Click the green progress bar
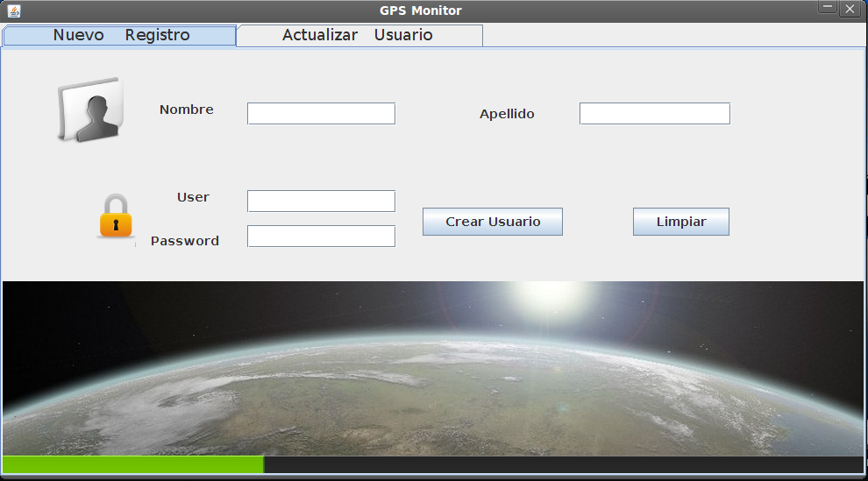The width and height of the screenshot is (868, 481). tap(133, 464)
